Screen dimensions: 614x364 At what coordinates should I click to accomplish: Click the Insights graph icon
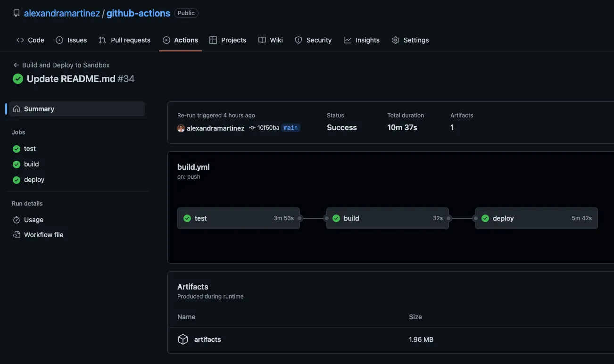(x=348, y=40)
